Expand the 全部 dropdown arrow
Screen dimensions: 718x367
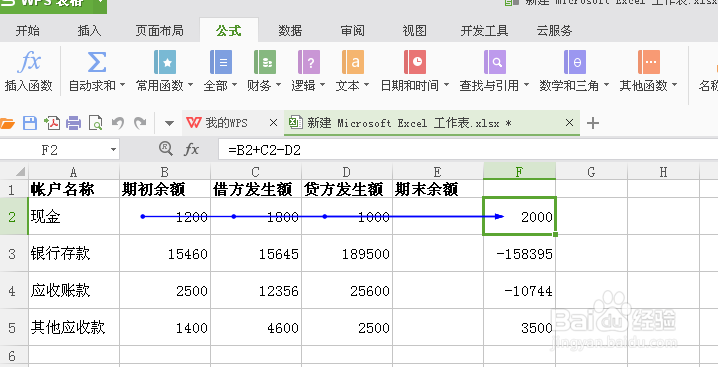[x=234, y=85]
